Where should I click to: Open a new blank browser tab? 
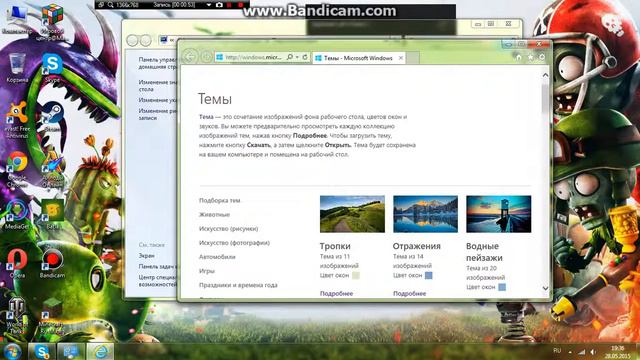(413, 58)
